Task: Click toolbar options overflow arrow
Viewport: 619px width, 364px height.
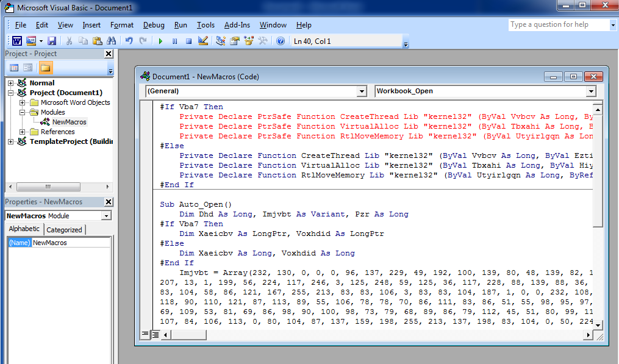Action: click(406, 45)
